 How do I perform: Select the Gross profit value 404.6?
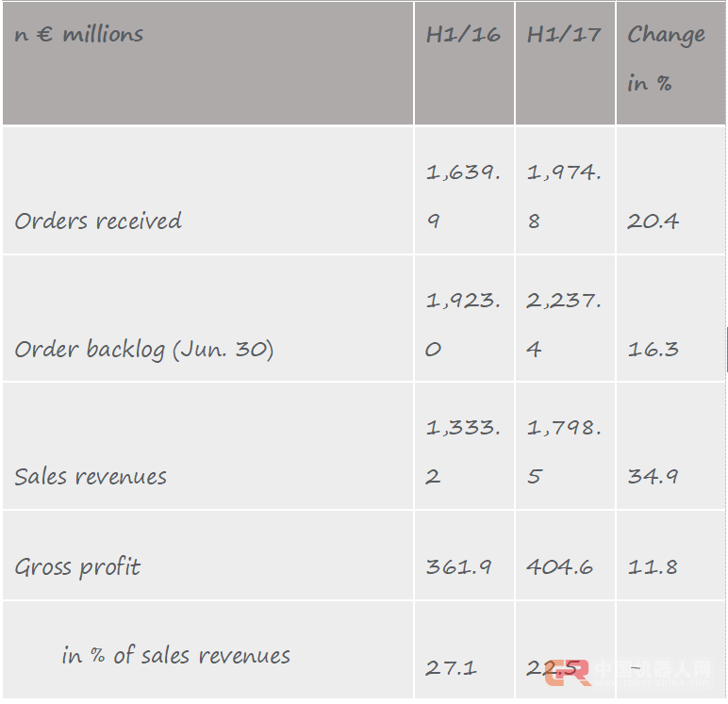pos(559,567)
